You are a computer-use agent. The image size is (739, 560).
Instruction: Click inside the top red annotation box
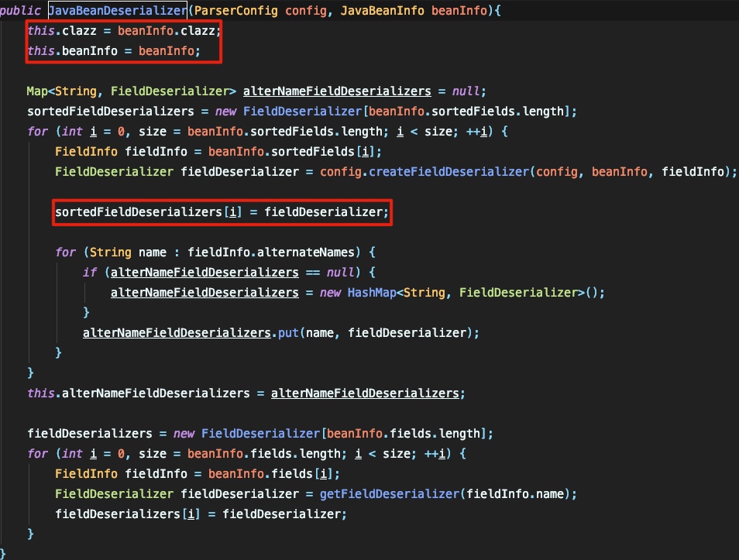click(x=124, y=43)
